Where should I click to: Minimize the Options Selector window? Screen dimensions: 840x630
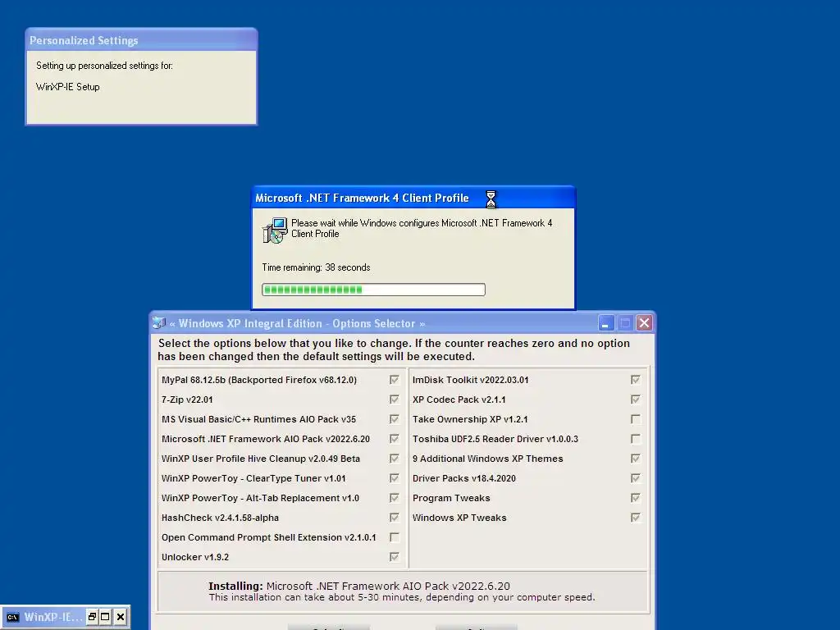click(606, 323)
